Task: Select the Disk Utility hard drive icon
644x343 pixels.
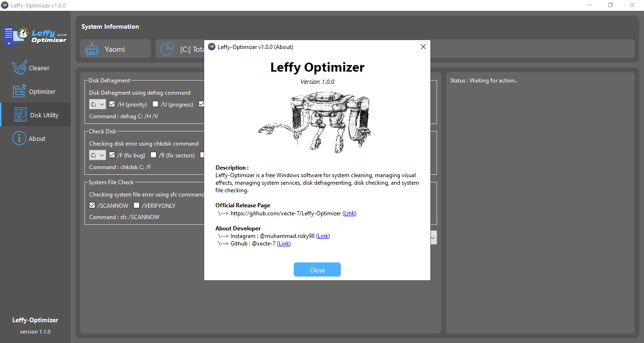Action: (21, 115)
